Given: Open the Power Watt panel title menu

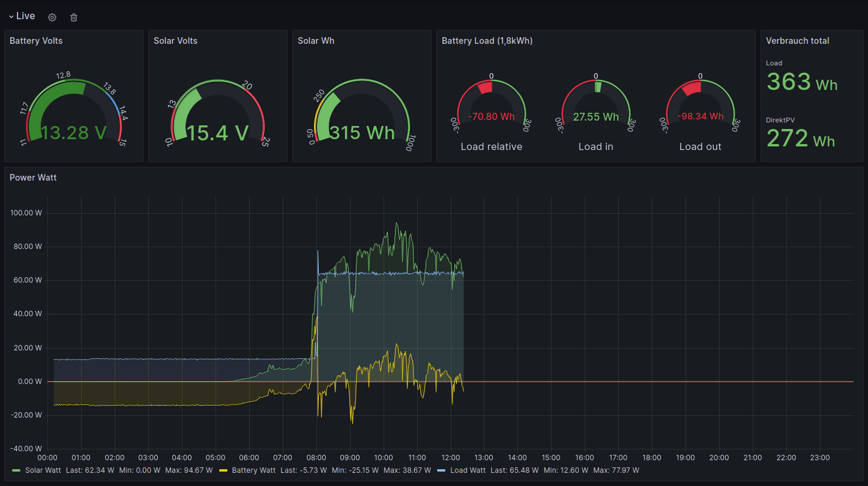Looking at the screenshot, I should coord(33,178).
